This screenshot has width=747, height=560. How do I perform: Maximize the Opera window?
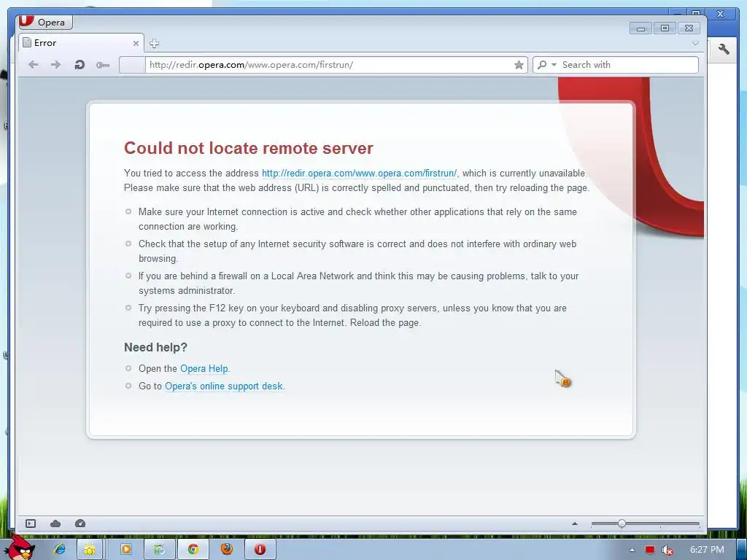tap(665, 28)
